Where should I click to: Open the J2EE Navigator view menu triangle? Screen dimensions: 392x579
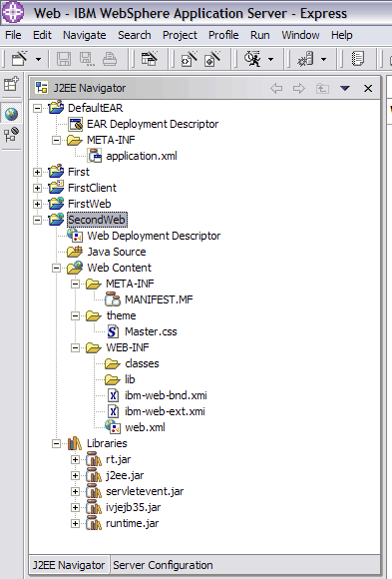(345, 88)
